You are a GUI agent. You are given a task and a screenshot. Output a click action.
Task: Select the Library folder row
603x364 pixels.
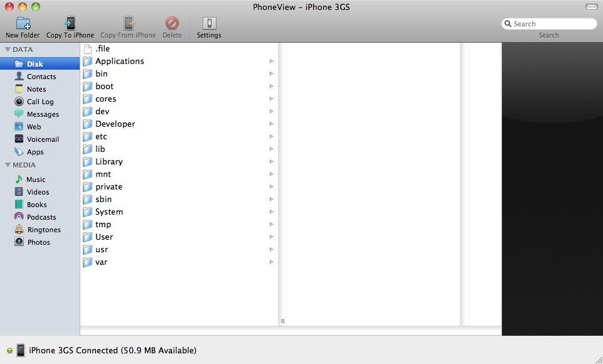[179, 162]
